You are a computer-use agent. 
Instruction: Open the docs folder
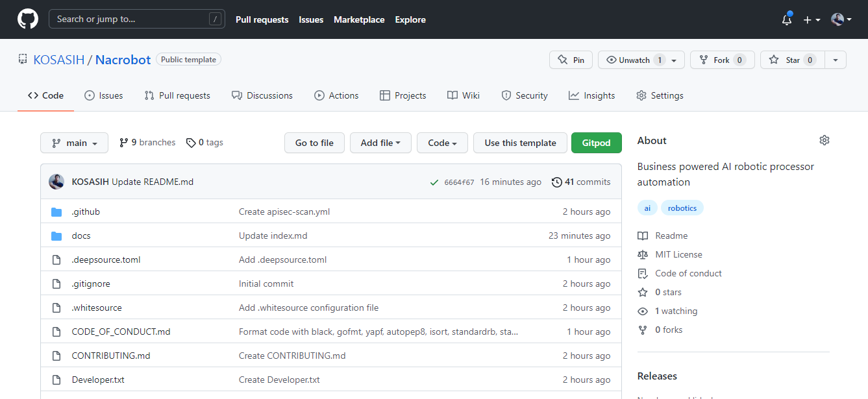(81, 236)
